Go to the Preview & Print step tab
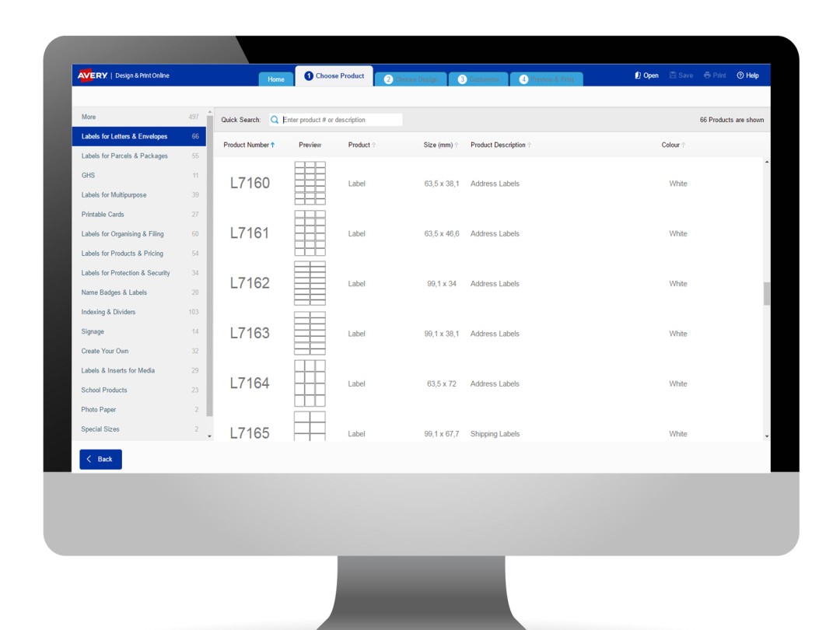This screenshot has width=840, height=630. click(547, 79)
